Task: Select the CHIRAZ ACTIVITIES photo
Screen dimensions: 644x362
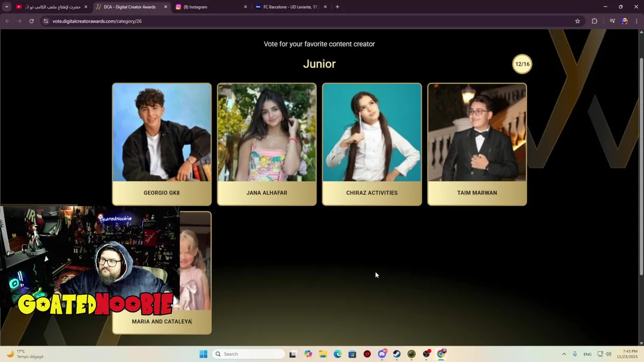Action: click(372, 132)
